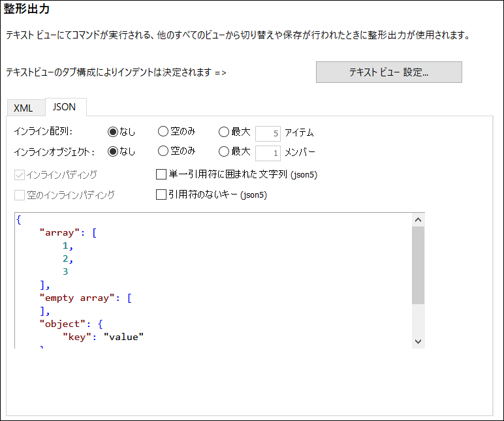Image resolution: width=504 pixels, height=421 pixels.
Task: Enable 引用符のないキー (json5) checkbox
Action: [x=161, y=195]
